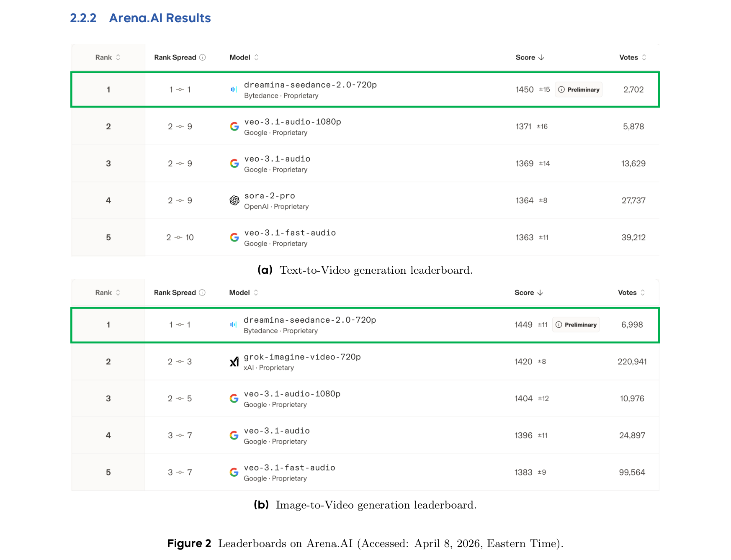Viewport: 731px width, 560px height.
Task: Click Score descending arrow in Text-to-Video leaderboard
Action: 541,57
